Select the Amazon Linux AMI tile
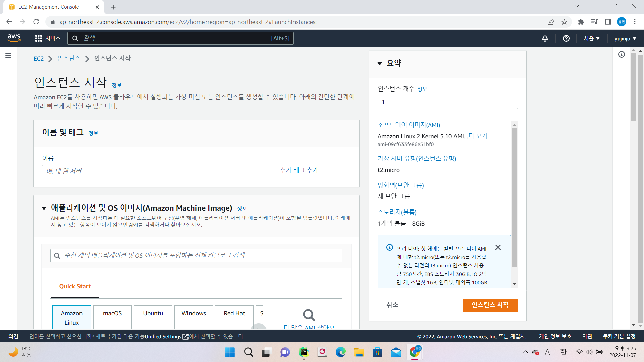 [71, 317]
